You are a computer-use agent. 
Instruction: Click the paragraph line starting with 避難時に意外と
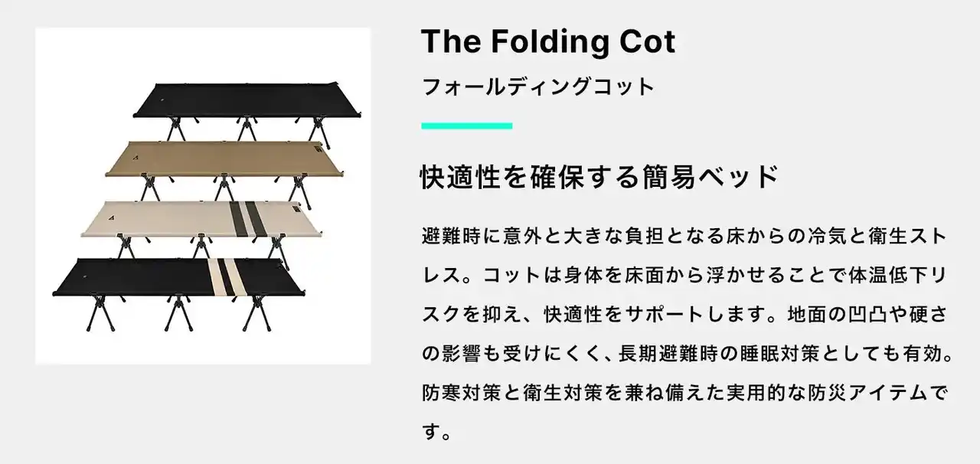pos(684,234)
